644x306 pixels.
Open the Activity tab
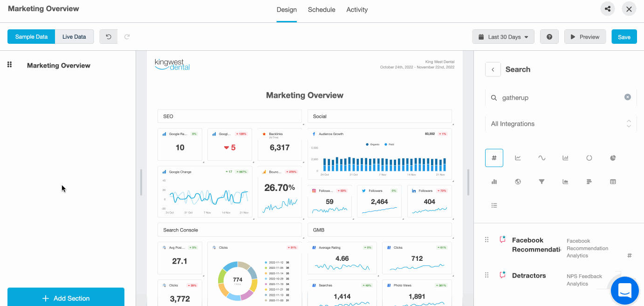pos(357,10)
